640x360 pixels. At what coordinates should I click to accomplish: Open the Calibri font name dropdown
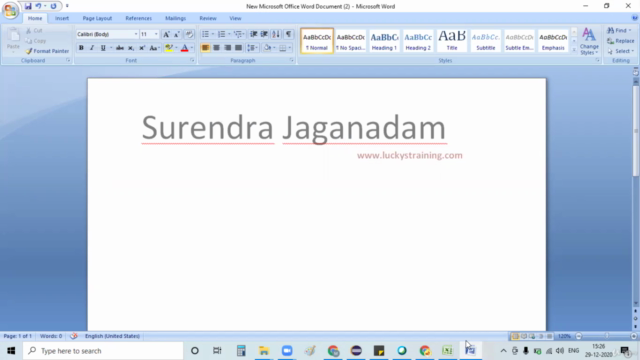(x=136, y=34)
